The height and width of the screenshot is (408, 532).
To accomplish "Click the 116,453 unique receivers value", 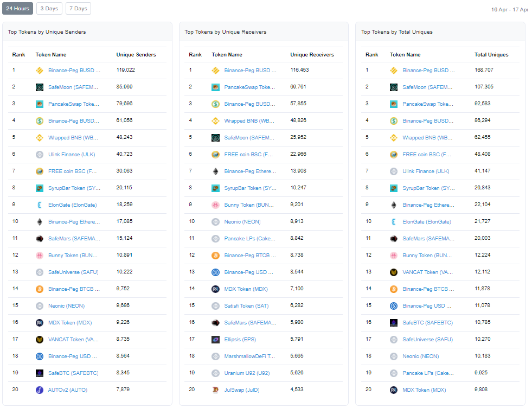I will [x=299, y=70].
